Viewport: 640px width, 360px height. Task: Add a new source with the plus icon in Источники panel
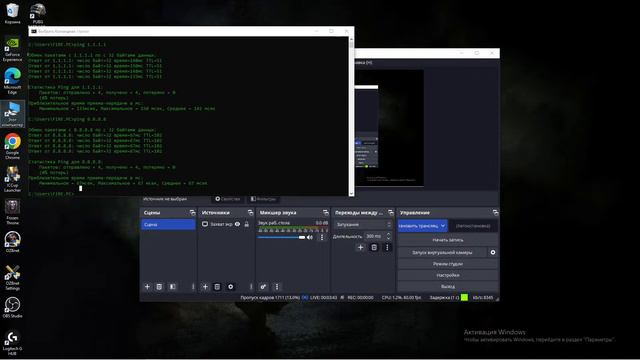(205, 287)
